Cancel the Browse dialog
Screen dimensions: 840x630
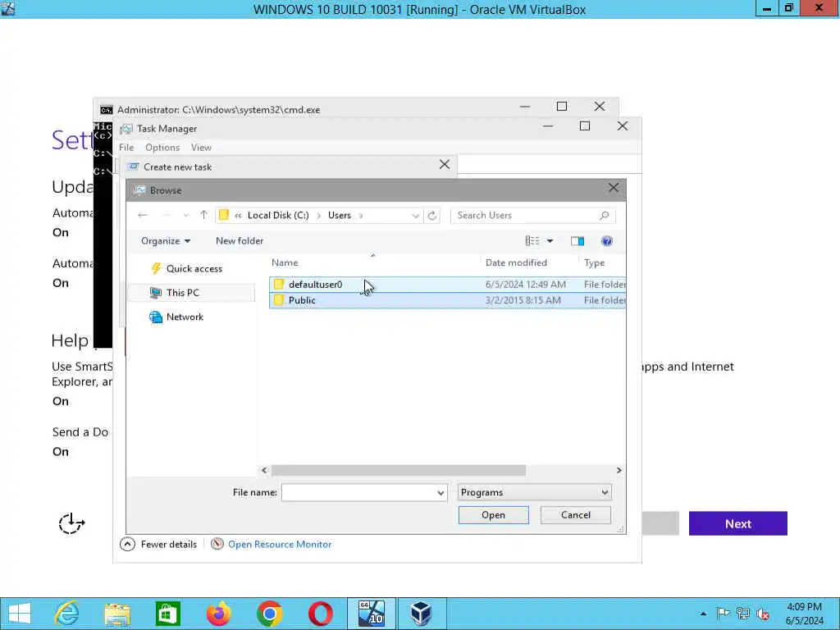(575, 515)
